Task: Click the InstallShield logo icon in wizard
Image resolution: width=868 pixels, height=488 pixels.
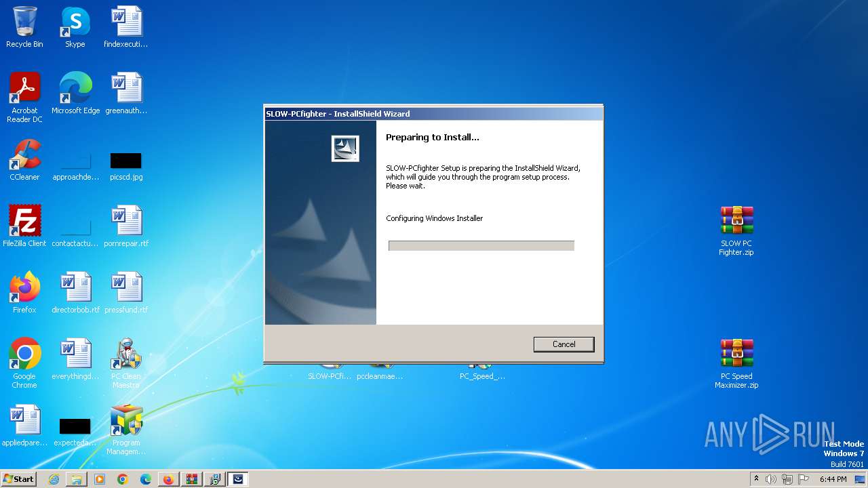Action: point(345,148)
